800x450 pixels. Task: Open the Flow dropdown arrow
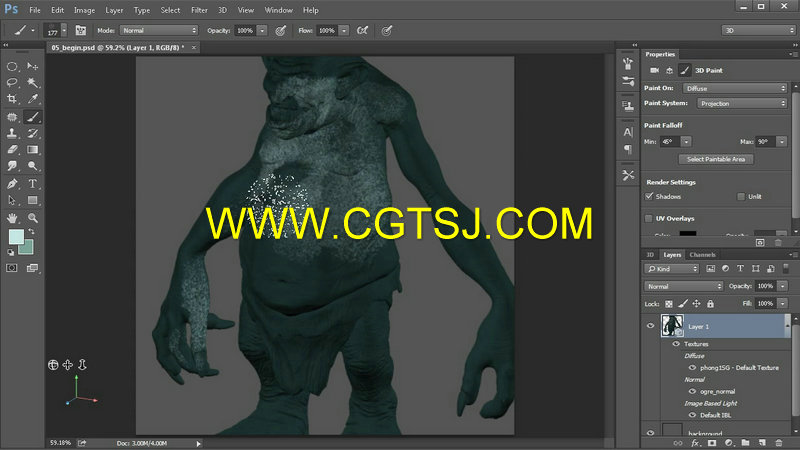pos(344,31)
